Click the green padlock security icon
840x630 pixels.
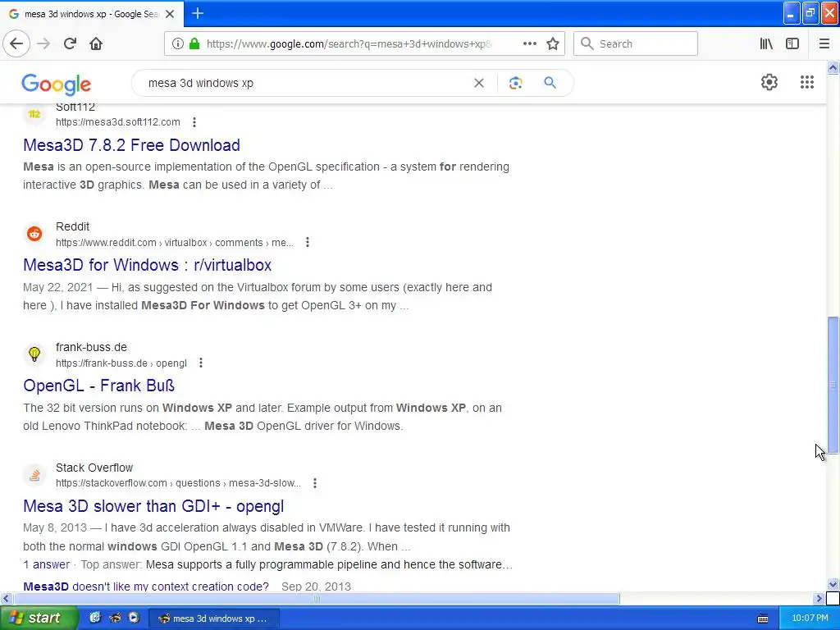coord(194,43)
